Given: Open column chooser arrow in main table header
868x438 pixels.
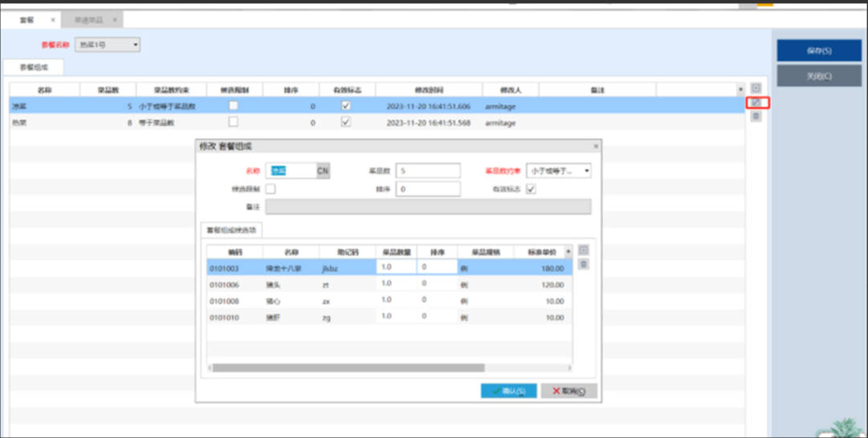Looking at the screenshot, I should (740, 89).
